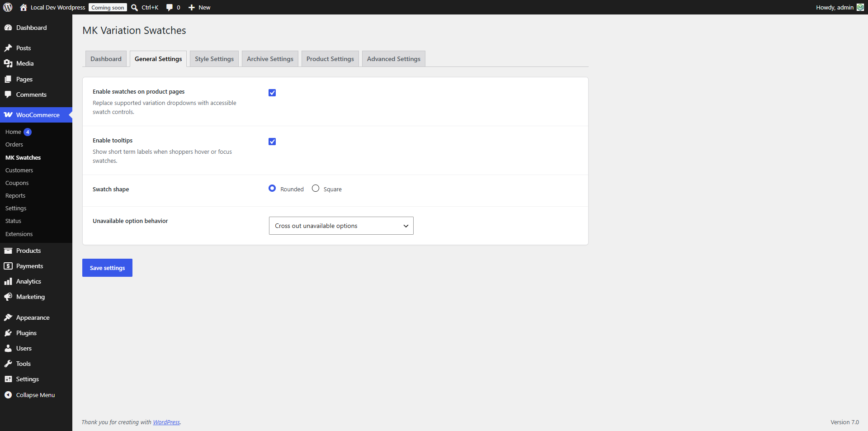
Task: Click the plus icon for New
Action: tap(192, 7)
